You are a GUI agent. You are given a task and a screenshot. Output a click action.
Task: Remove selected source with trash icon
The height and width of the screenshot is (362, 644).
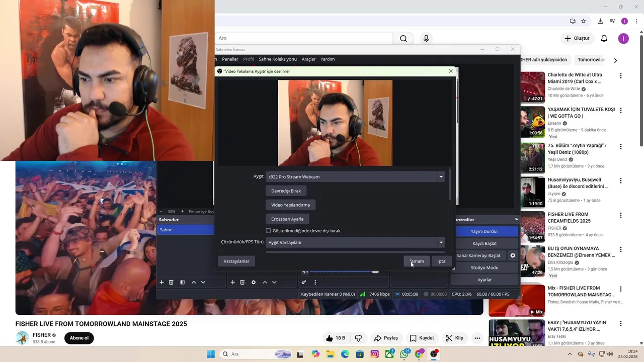click(242, 282)
